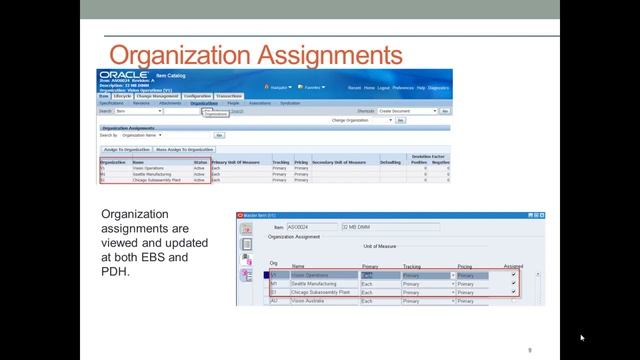The image size is (640, 360).
Task: Expand the Favorites menu arrow
Action: coord(323,87)
